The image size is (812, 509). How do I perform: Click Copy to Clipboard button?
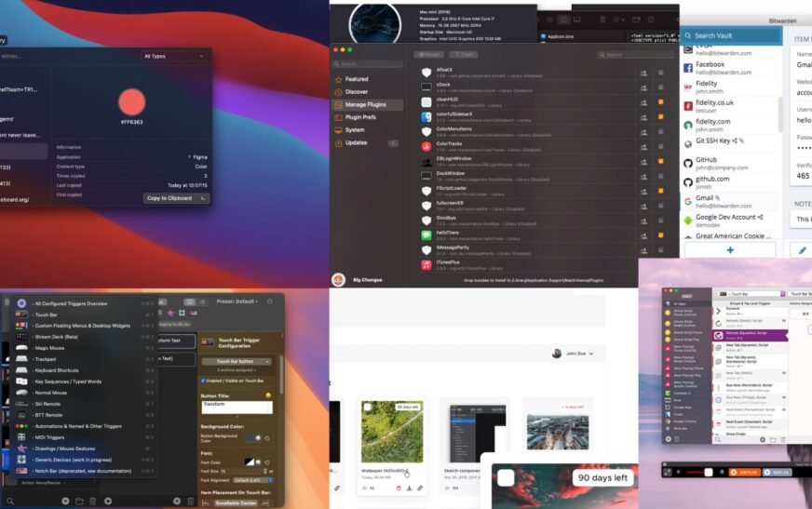tap(176, 198)
